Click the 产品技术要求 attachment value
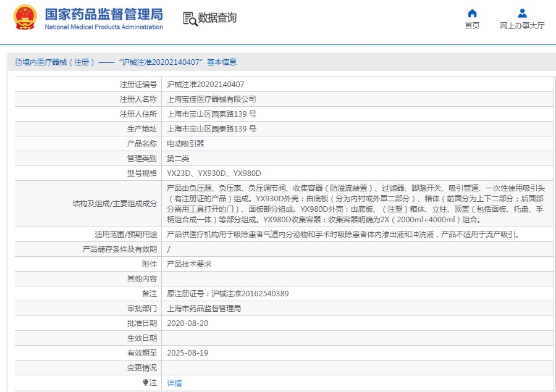The image size is (556, 392). tap(189, 264)
